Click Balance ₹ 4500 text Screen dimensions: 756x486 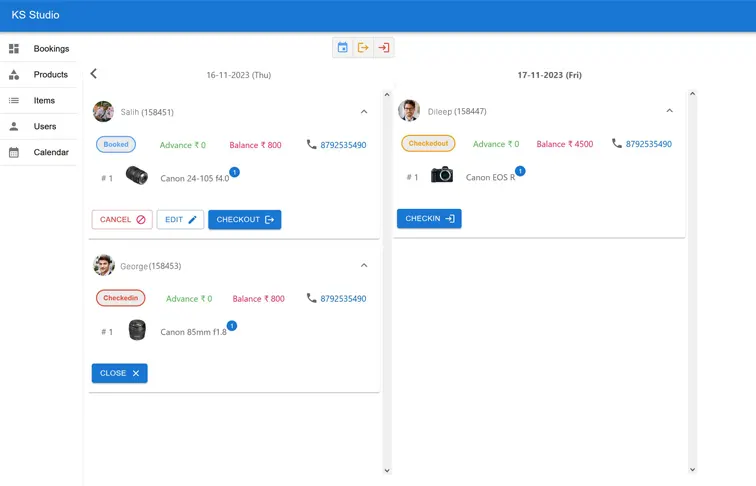pos(565,144)
